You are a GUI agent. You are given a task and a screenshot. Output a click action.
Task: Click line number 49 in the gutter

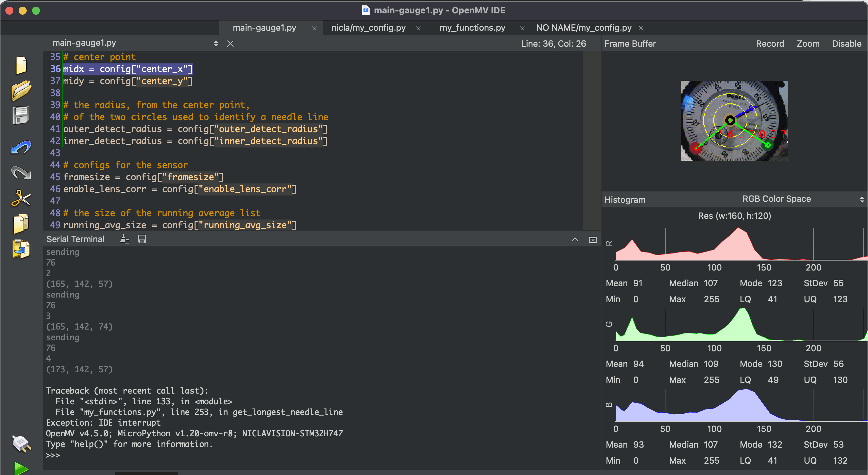tap(55, 225)
